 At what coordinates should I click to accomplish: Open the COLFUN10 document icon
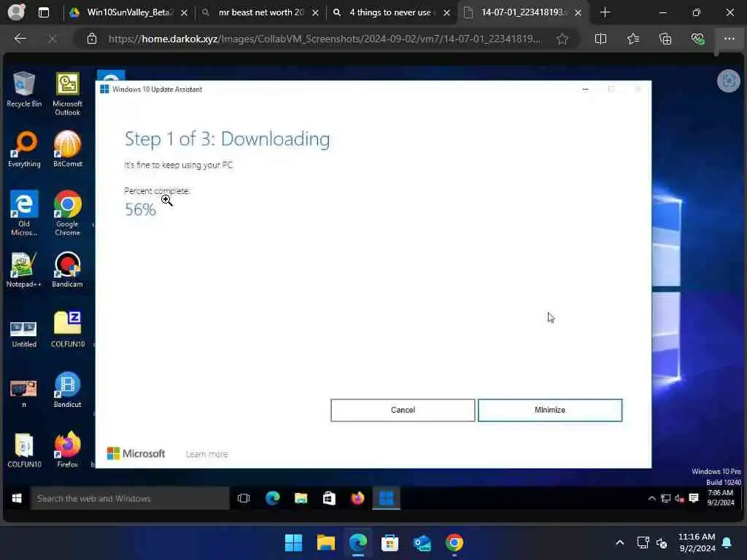[24, 450]
